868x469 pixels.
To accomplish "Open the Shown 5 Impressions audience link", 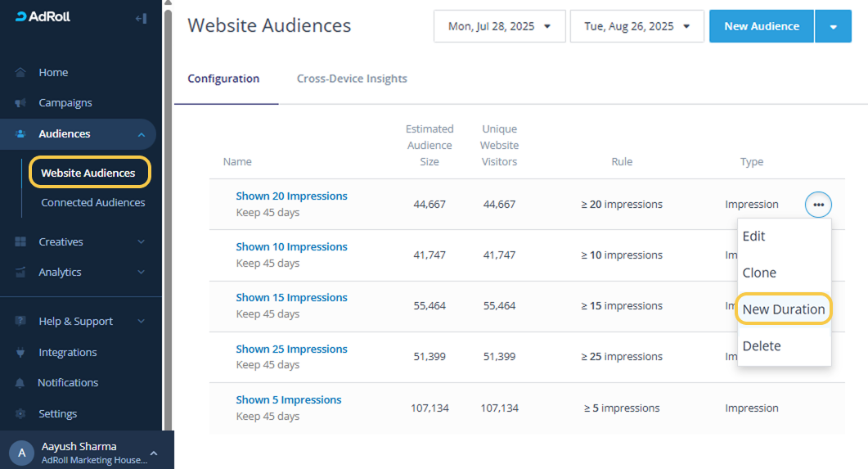I will (289, 400).
